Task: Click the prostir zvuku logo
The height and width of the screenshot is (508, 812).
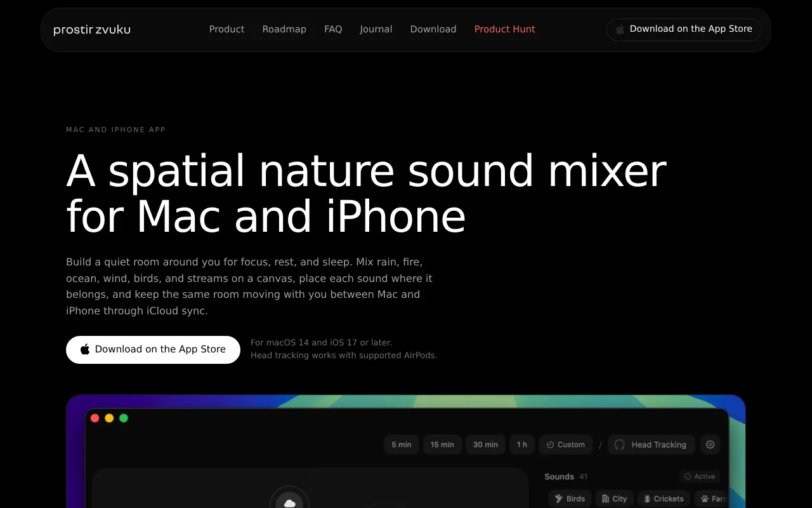Action: [92, 29]
